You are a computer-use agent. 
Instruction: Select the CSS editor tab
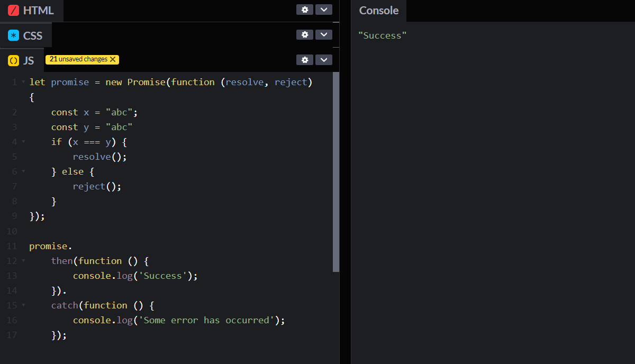point(25,35)
